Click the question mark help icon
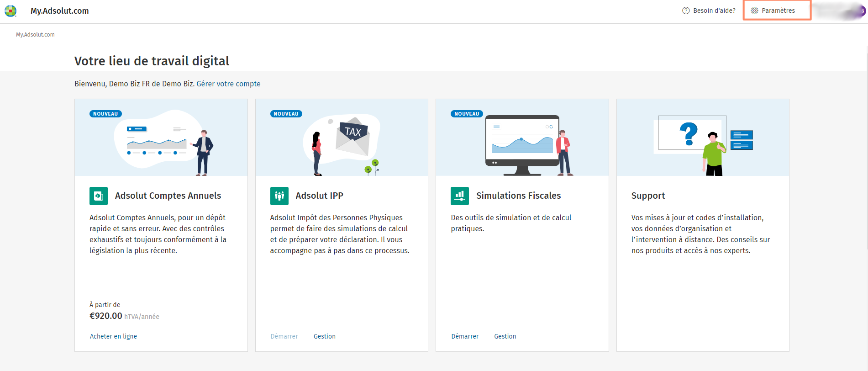 point(686,11)
